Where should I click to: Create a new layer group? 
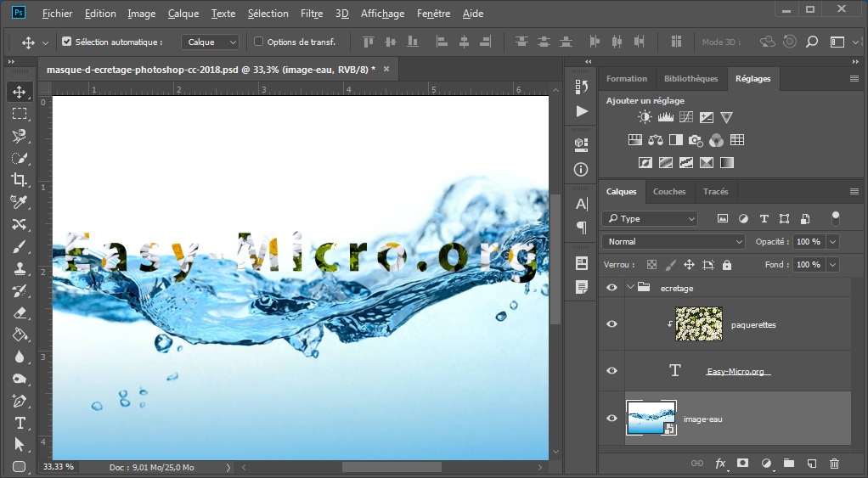click(789, 463)
